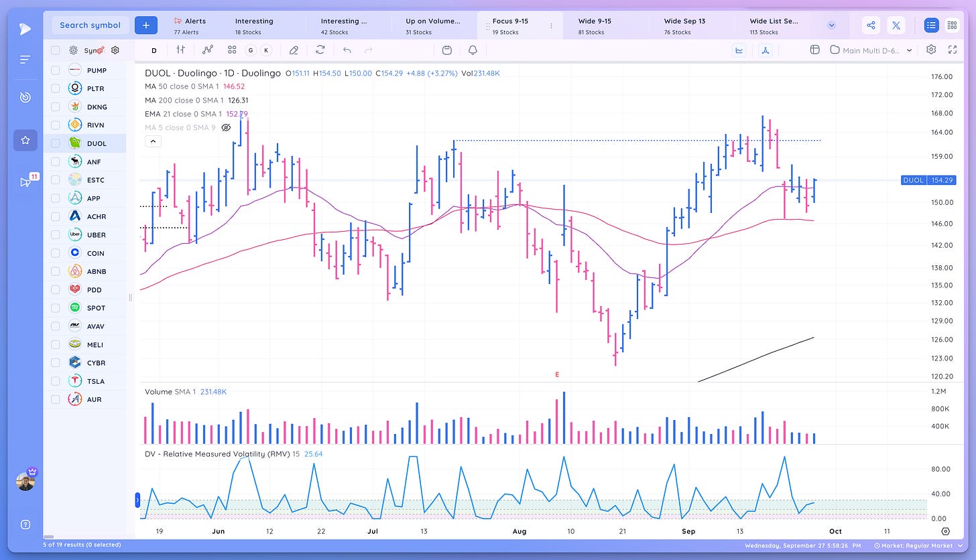Image resolution: width=976 pixels, height=560 pixels.
Task: Select the D timeframe button
Action: click(154, 50)
